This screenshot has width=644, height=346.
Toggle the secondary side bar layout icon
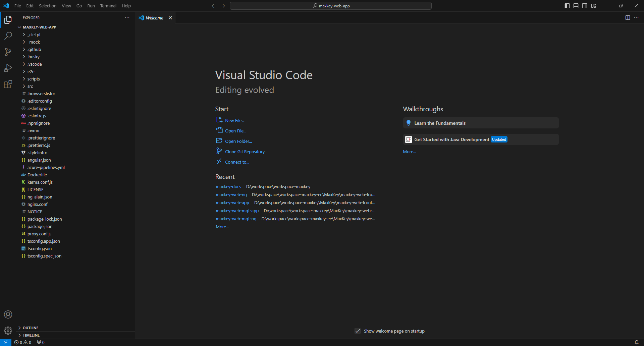(585, 6)
